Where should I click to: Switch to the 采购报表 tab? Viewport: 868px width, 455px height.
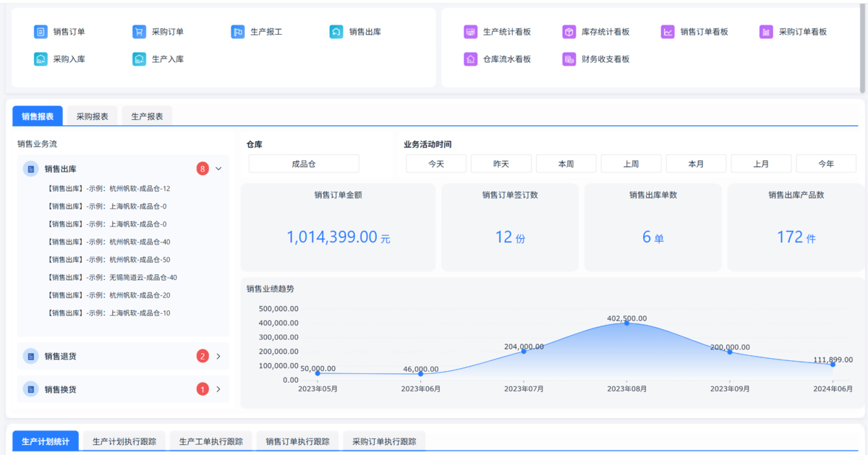click(92, 116)
